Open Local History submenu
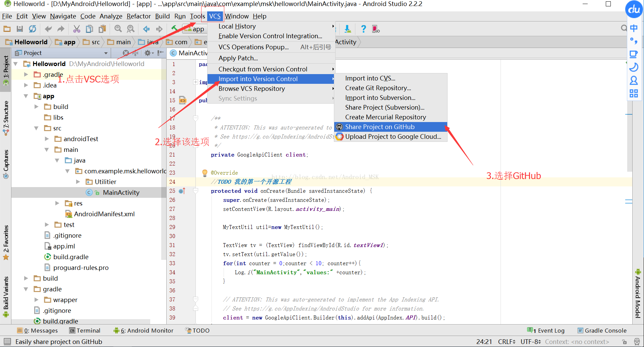This screenshot has width=644, height=347. tap(272, 26)
